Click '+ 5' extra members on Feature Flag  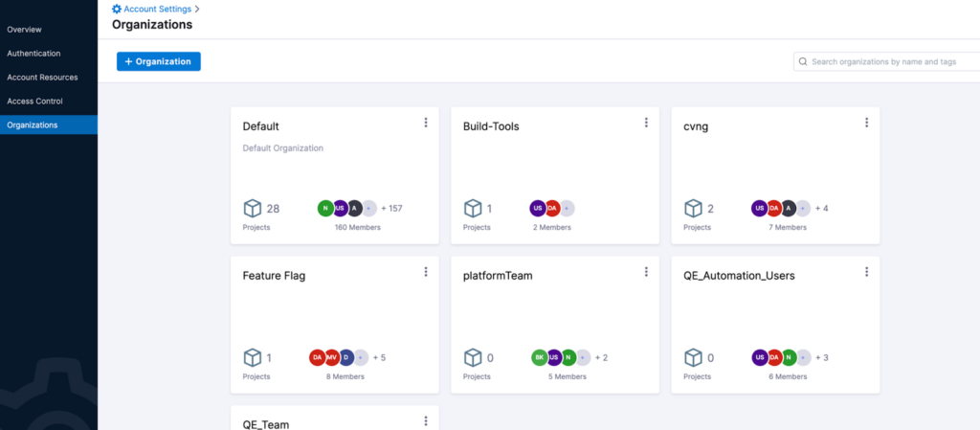click(379, 357)
